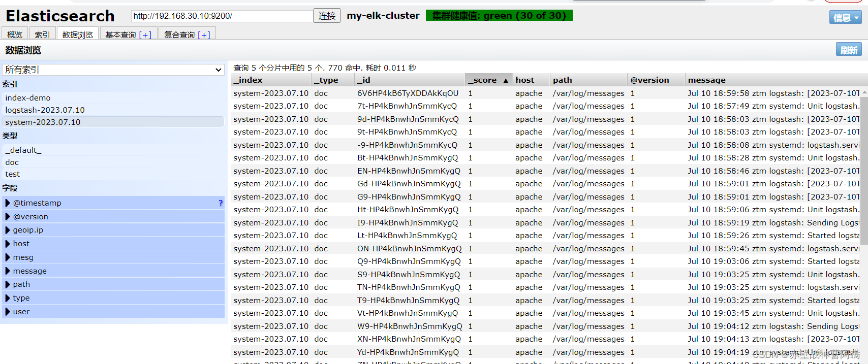Expand the host field filter

click(x=8, y=244)
